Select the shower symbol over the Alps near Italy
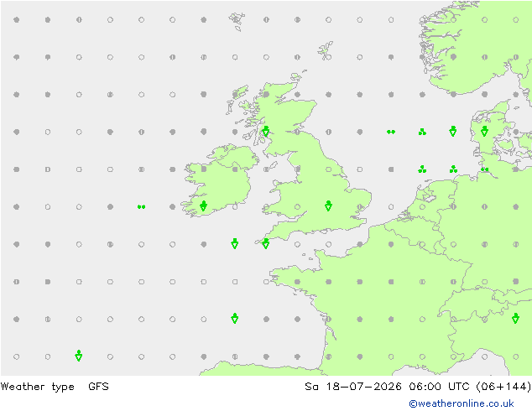532x411 pixels. (x=516, y=319)
